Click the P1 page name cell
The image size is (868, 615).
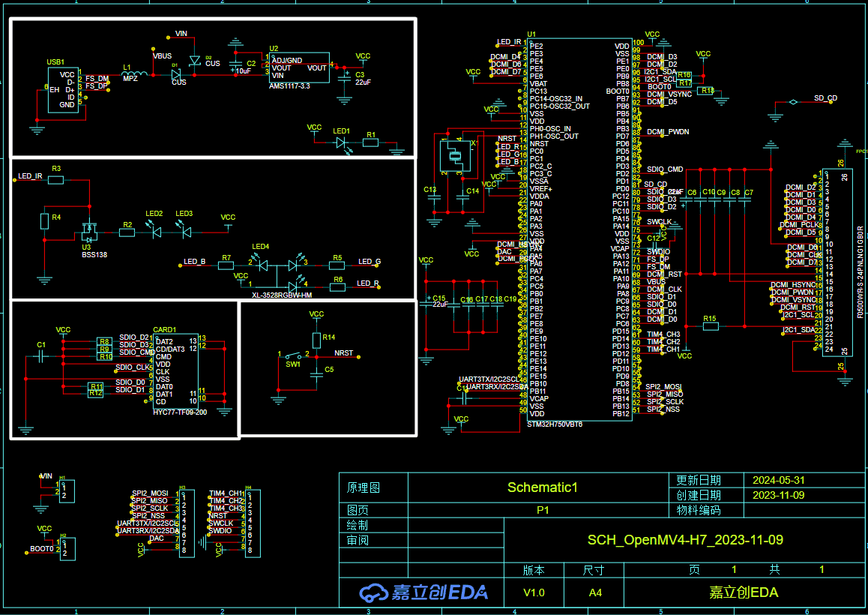(543, 510)
